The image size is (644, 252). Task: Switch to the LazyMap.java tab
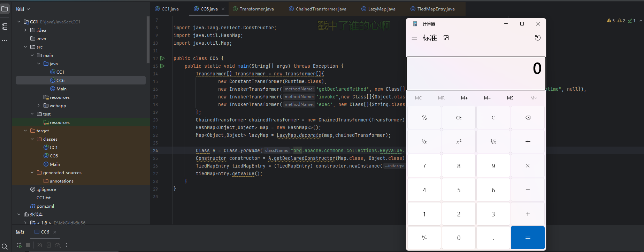[x=382, y=9]
